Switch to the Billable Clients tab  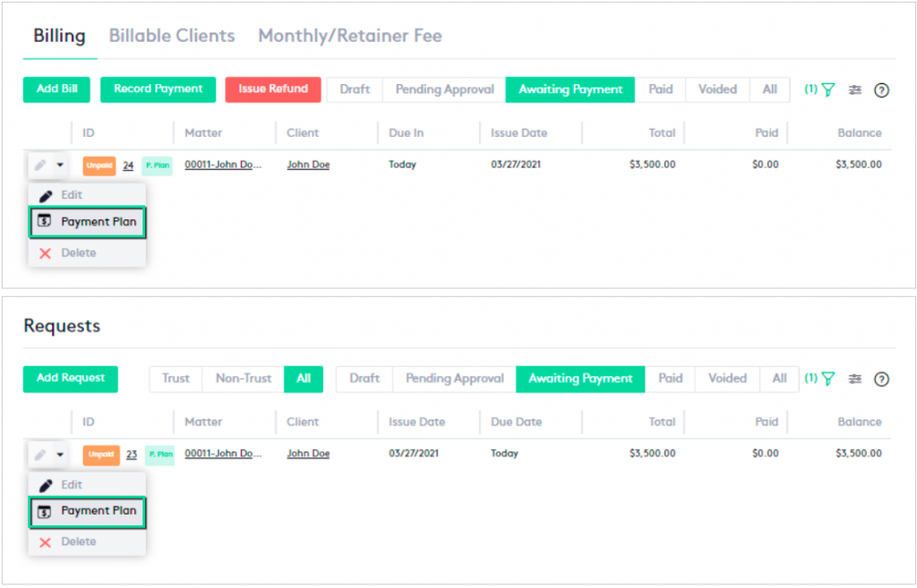[x=172, y=37]
